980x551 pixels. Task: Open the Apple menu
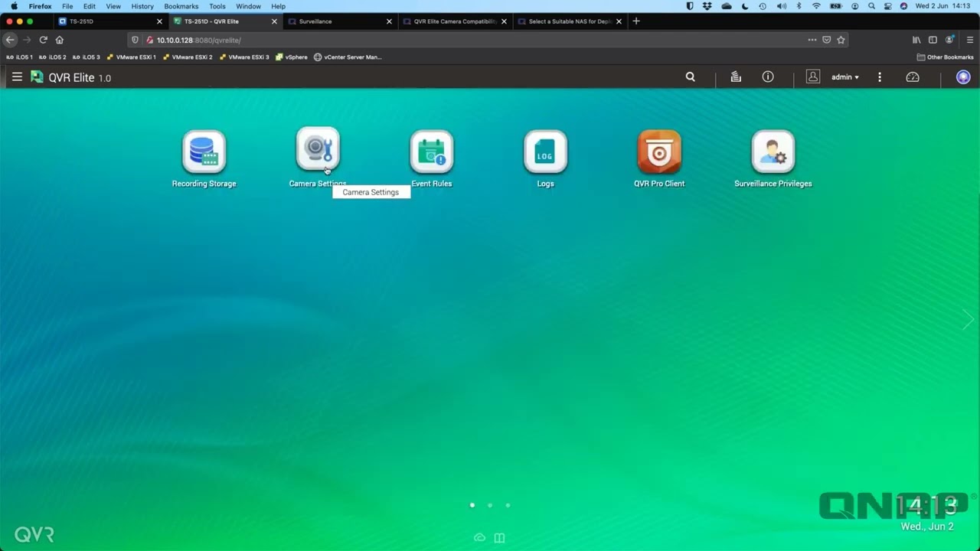click(x=14, y=6)
